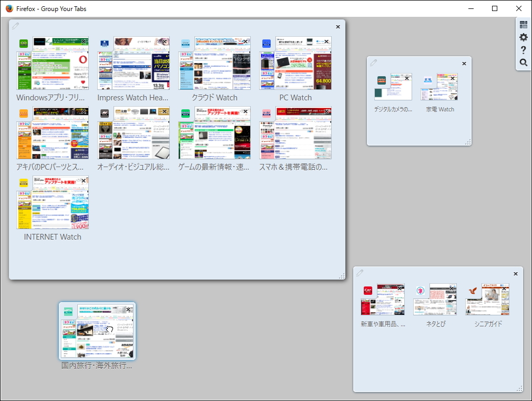Open the 国内旅行·海外旅行 thumbnail

click(97, 331)
